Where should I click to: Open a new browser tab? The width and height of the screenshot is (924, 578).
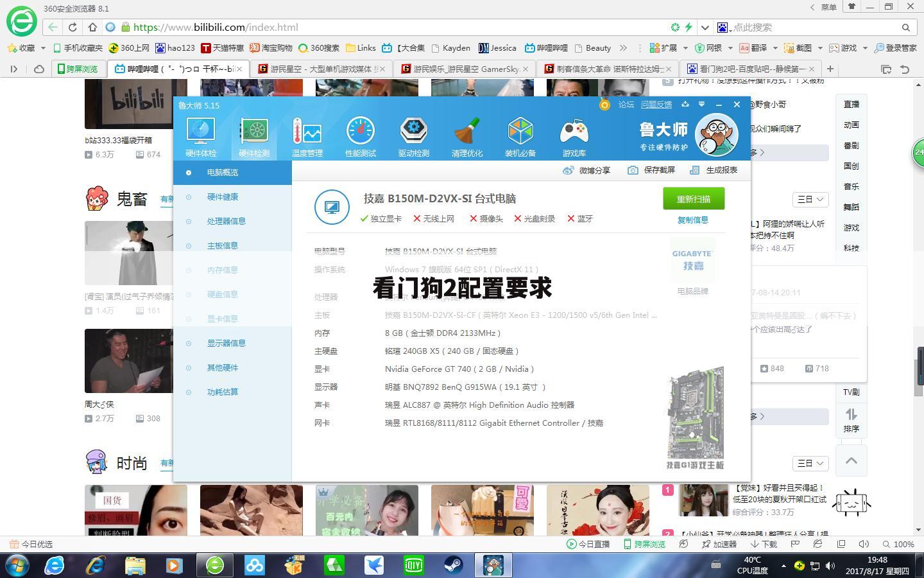tap(830, 69)
